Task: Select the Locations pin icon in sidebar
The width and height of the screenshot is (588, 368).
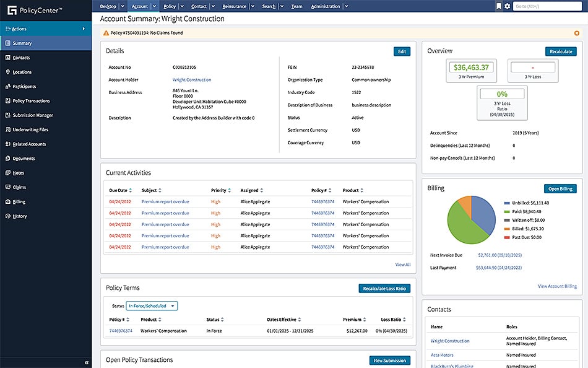Action: point(9,71)
